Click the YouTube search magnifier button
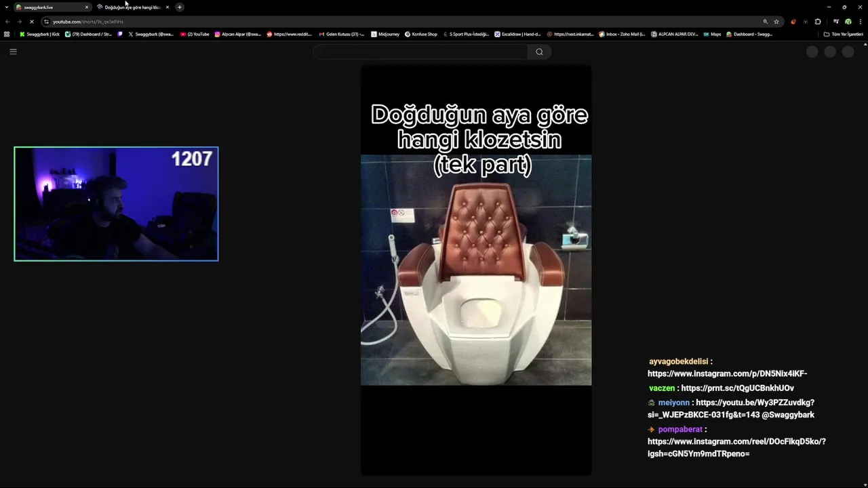The image size is (868, 488). pos(539,52)
